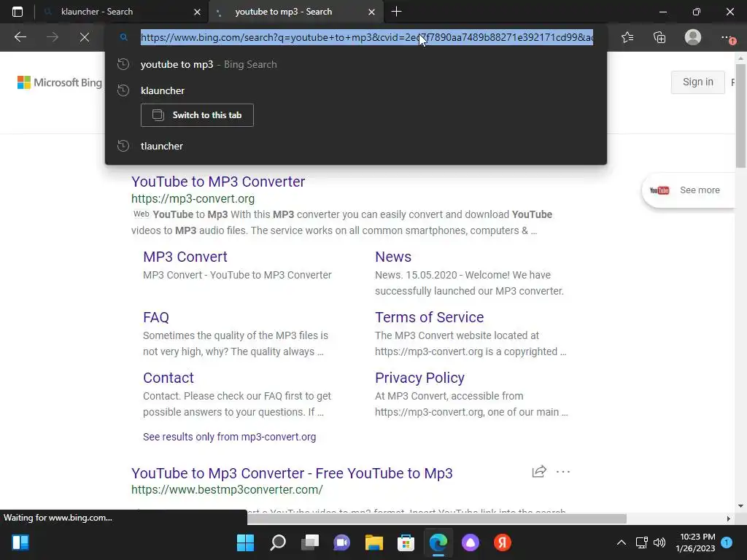The width and height of the screenshot is (747, 560).
Task: Choose 'youtube to mp3 - Bing Search' suggestion
Action: point(356,64)
